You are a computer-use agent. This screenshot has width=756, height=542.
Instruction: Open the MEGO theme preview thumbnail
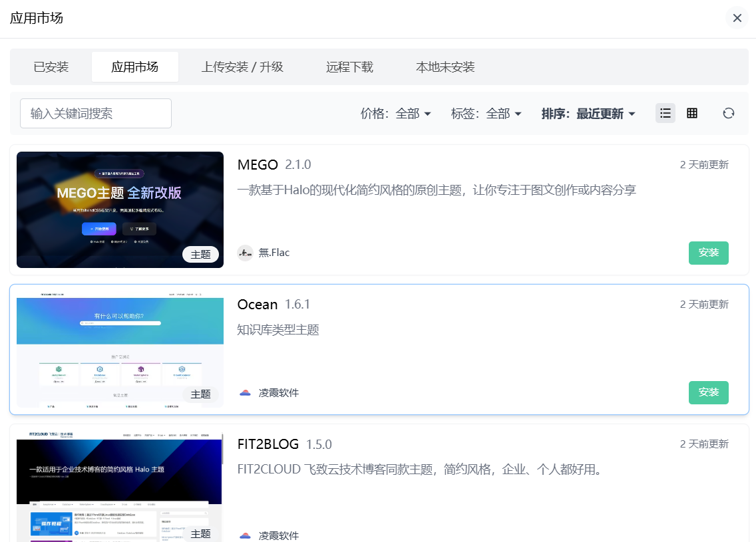click(x=120, y=209)
